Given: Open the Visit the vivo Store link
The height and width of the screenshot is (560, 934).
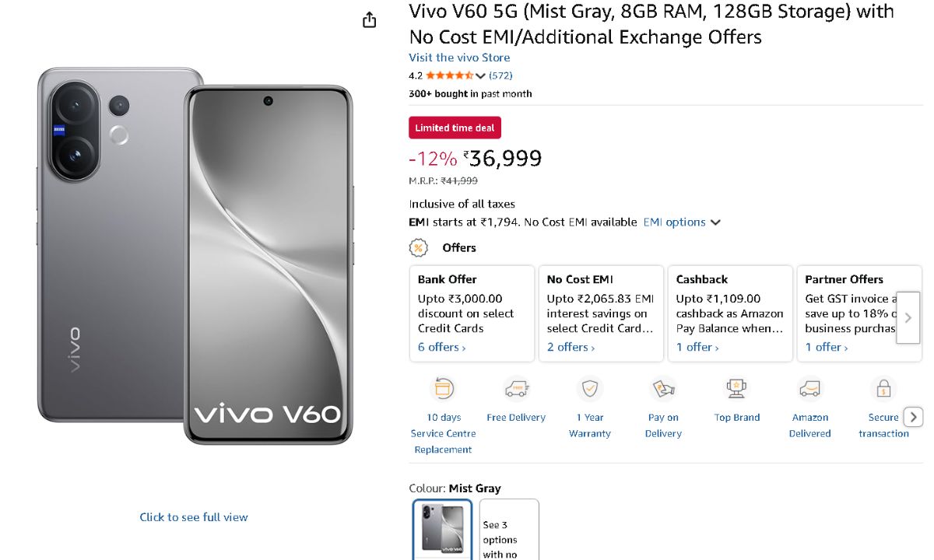Looking at the screenshot, I should click(x=459, y=58).
